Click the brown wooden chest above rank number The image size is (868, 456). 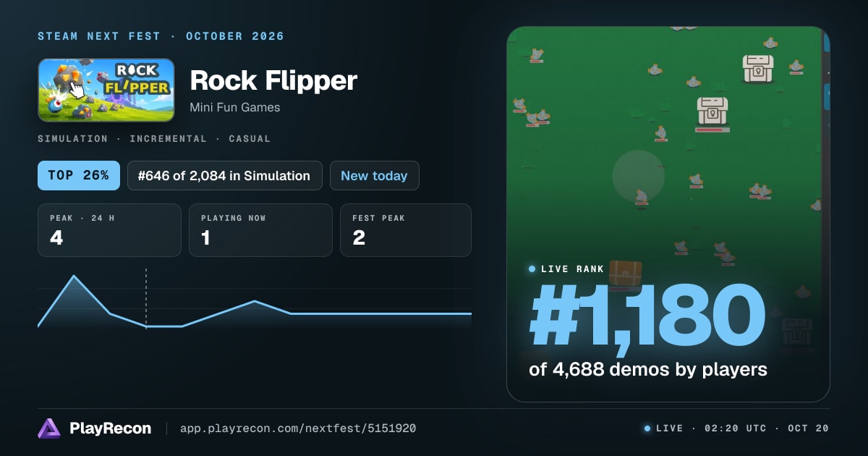point(625,274)
